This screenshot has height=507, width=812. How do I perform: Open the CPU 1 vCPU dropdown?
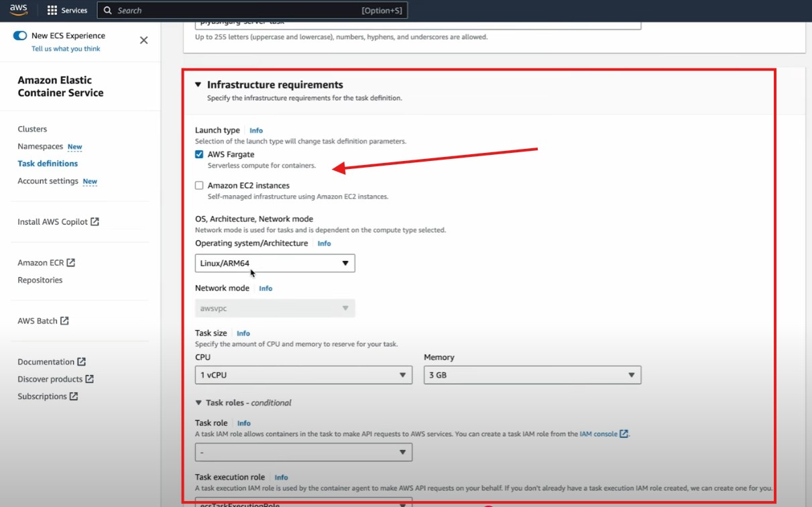click(303, 375)
